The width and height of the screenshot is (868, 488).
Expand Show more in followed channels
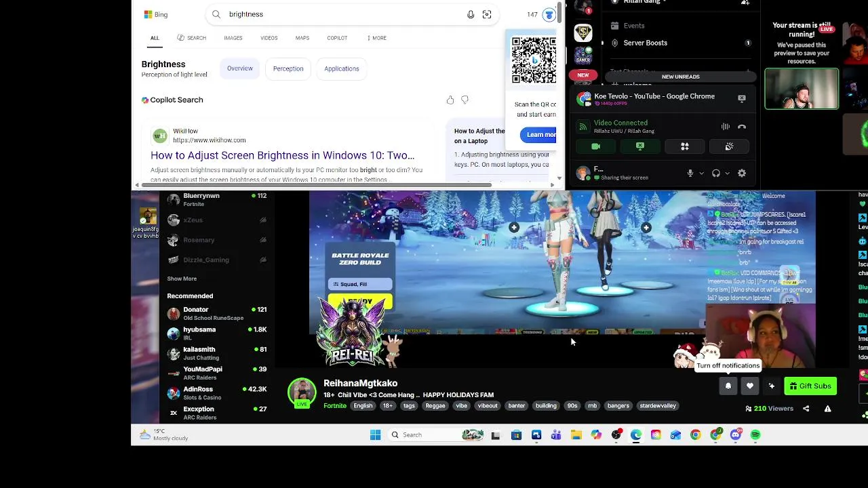tap(182, 279)
